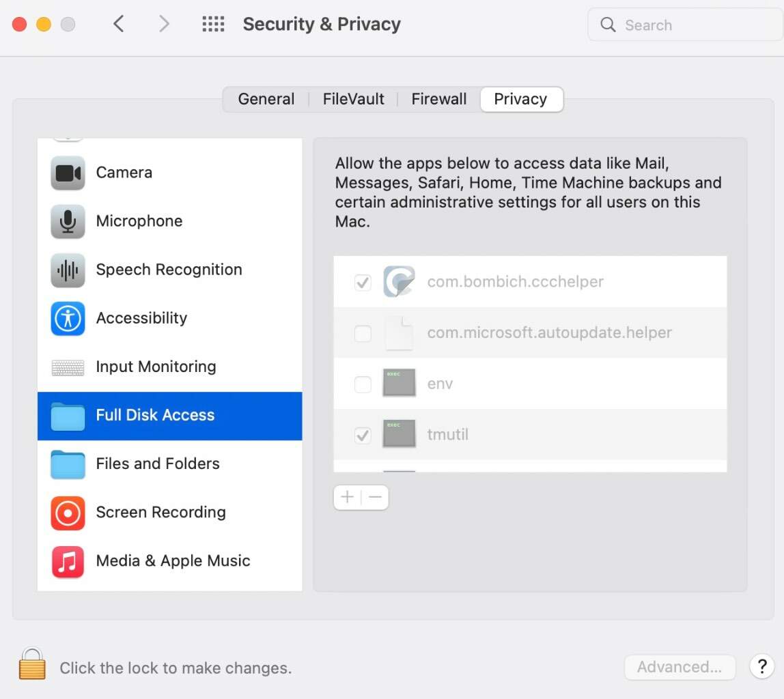The image size is (784, 699).
Task: Select Input Monitoring in the list
Action: coord(169,367)
